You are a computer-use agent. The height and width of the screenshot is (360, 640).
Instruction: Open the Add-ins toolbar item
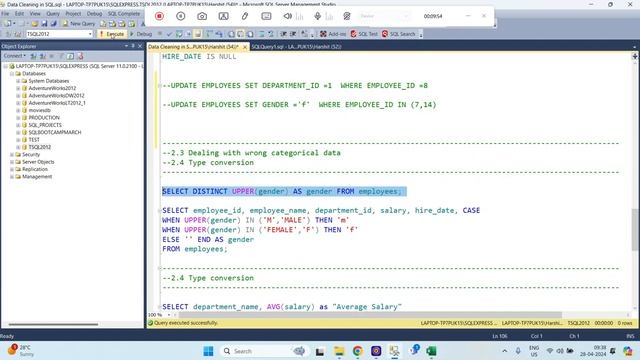pos(333,34)
